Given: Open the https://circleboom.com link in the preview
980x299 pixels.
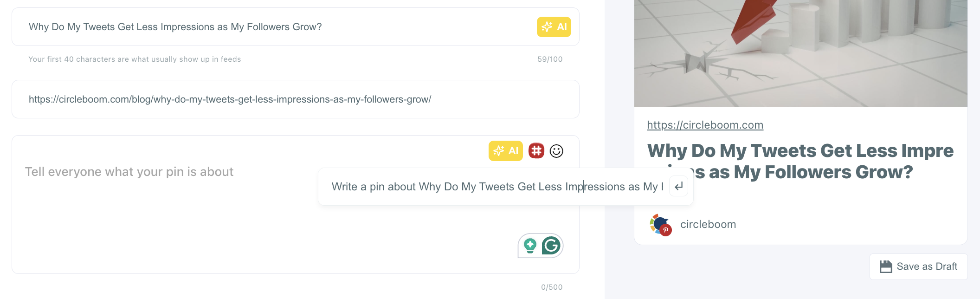Looking at the screenshot, I should tap(705, 125).
